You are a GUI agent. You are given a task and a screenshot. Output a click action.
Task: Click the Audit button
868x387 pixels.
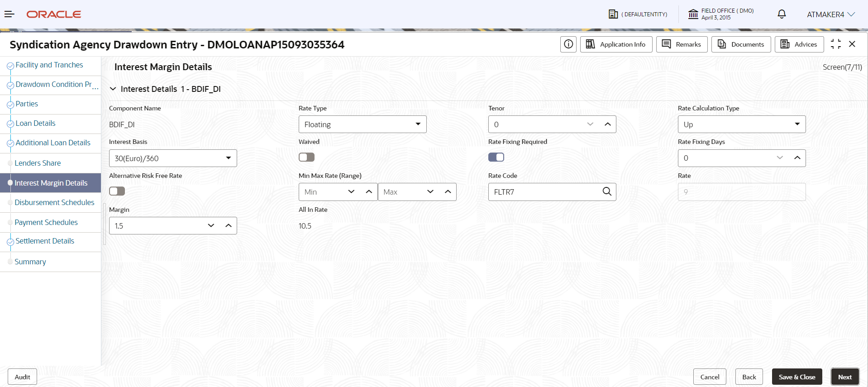[x=22, y=377]
